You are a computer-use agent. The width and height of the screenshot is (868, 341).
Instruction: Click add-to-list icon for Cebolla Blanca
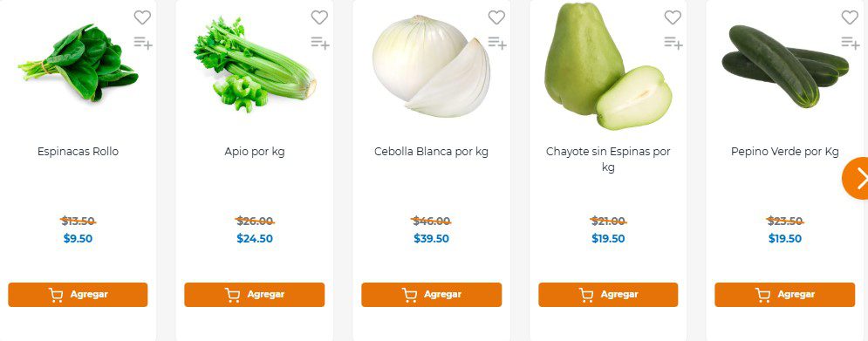coord(497,43)
